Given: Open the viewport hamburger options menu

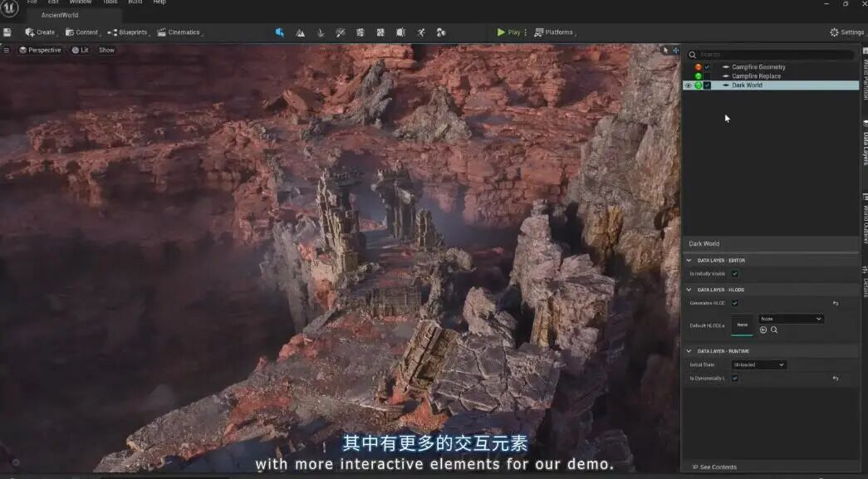Looking at the screenshot, I should (x=6, y=51).
